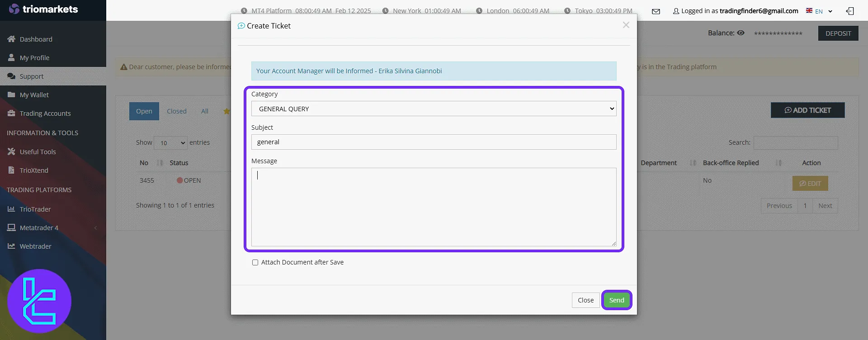
Task: Click the logout icon in header
Action: pos(850,11)
